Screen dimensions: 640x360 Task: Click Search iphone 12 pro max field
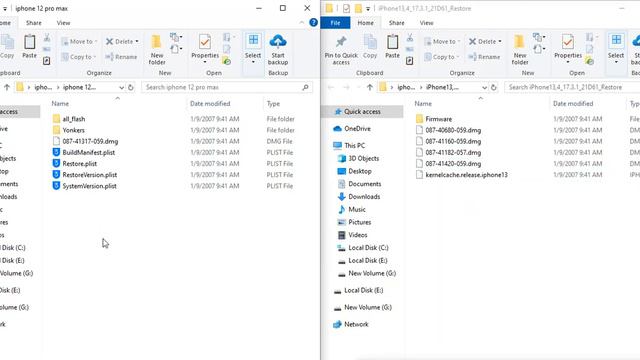227,87
